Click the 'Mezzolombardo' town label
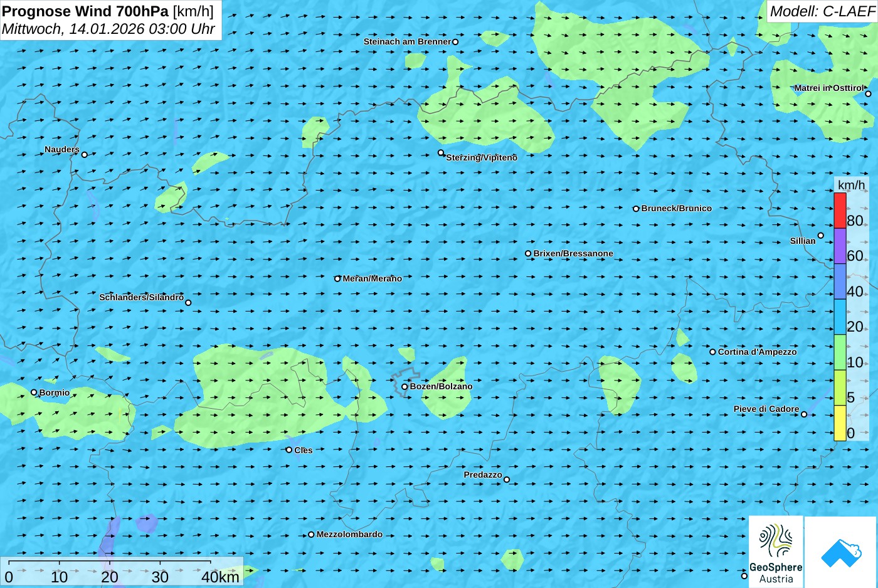The height and width of the screenshot is (588, 878). (349, 535)
